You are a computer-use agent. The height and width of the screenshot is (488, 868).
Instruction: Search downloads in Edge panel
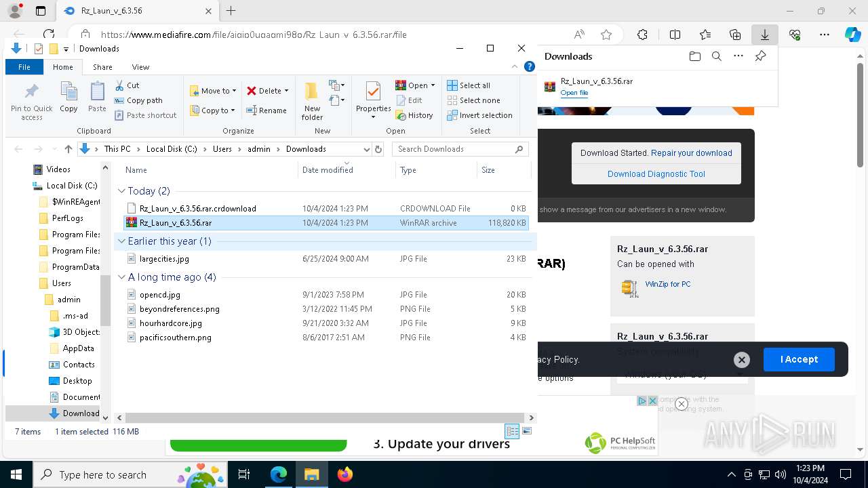pos(716,56)
